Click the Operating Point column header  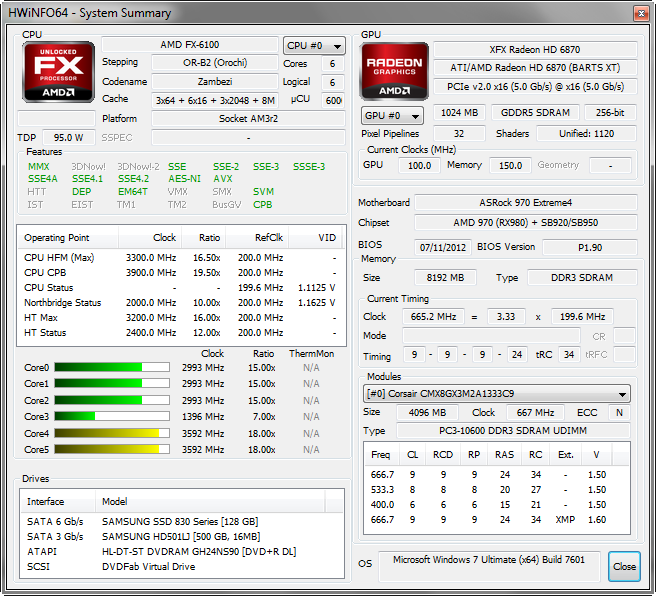tap(68, 238)
